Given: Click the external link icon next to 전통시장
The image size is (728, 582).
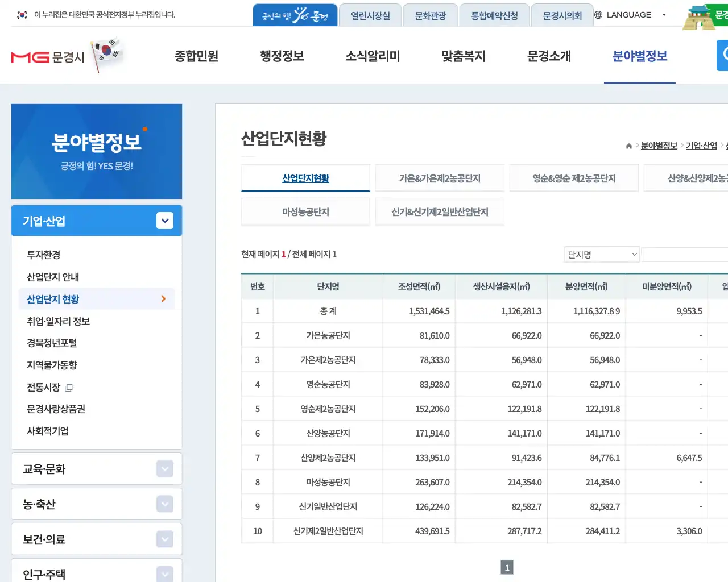Looking at the screenshot, I should (69, 388).
